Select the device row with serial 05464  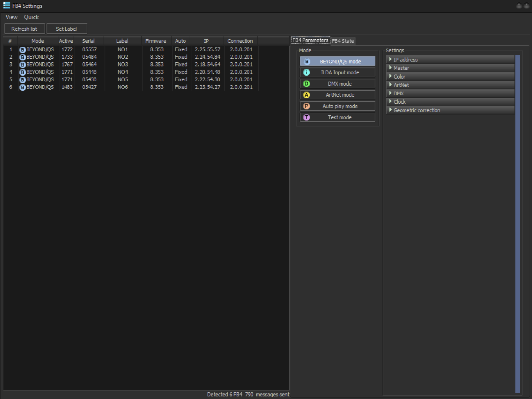pos(89,65)
